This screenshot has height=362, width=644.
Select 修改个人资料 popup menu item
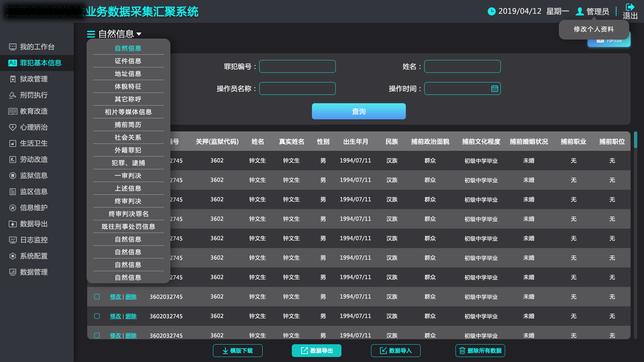coord(594,29)
